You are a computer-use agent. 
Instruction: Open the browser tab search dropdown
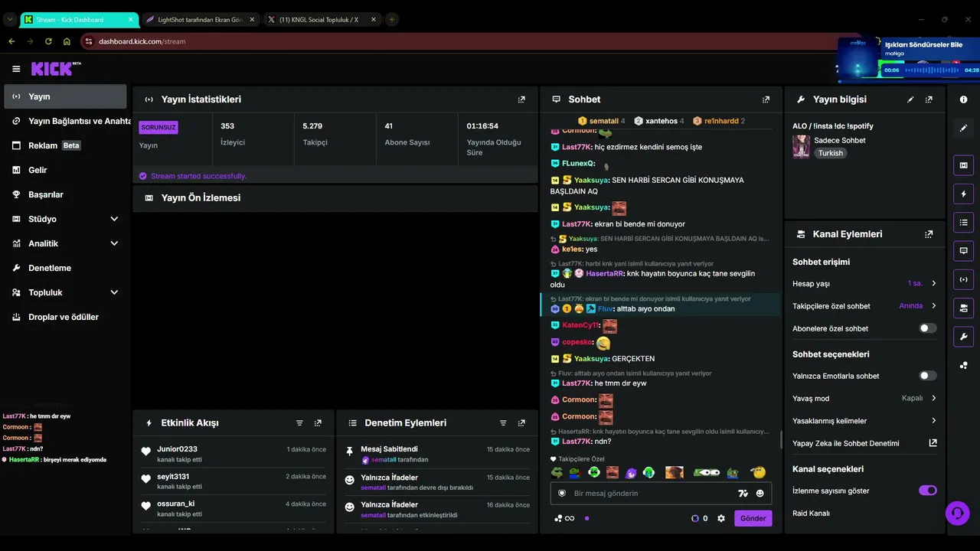tap(10, 19)
